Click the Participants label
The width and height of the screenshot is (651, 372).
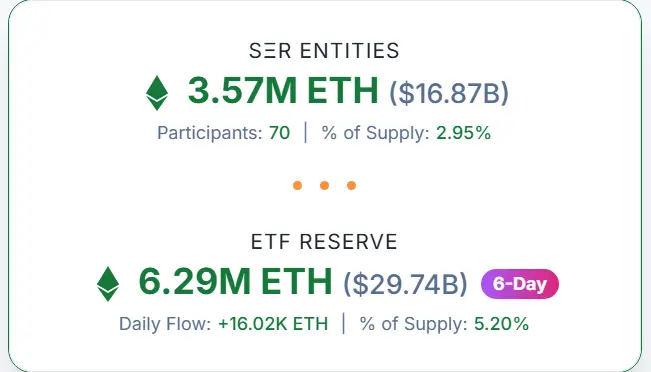coord(210,133)
